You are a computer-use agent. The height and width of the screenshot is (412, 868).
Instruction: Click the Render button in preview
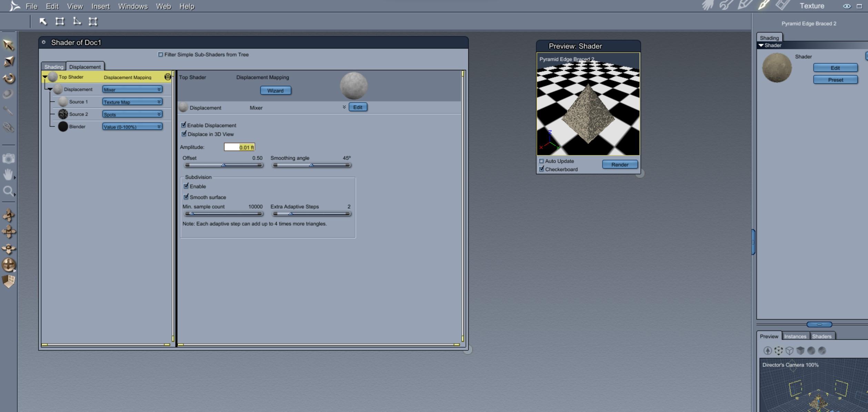tap(619, 164)
